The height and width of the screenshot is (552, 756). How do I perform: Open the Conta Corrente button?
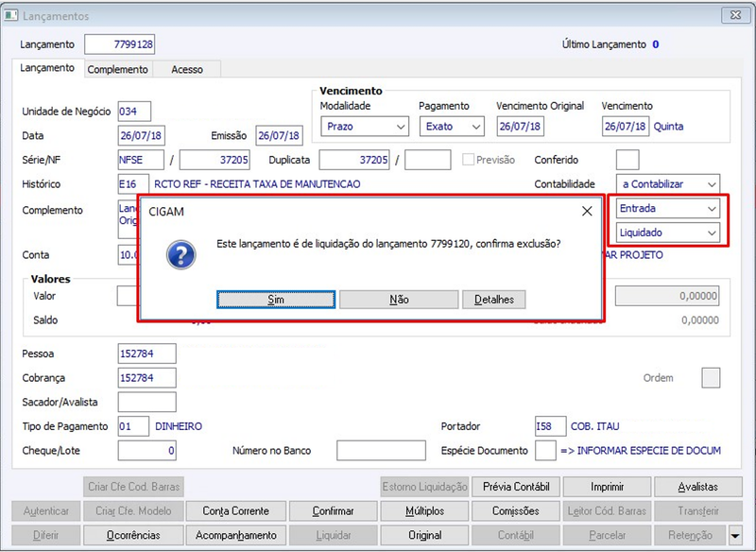[235, 511]
